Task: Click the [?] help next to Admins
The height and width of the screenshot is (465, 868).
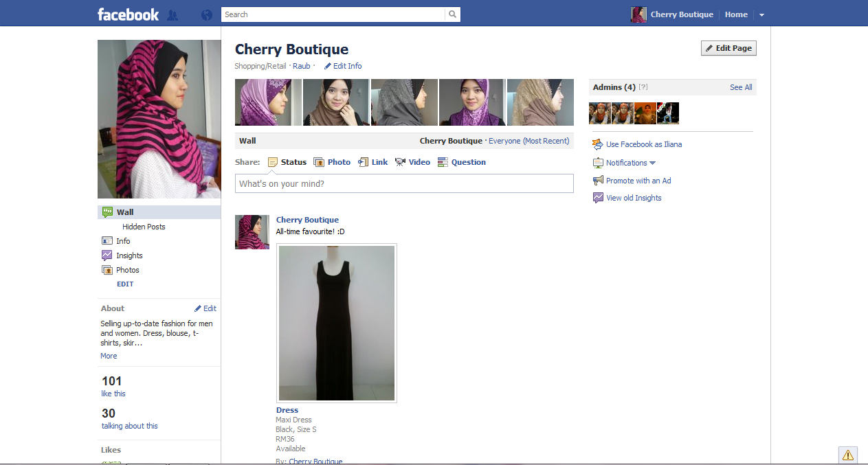Action: [x=643, y=87]
